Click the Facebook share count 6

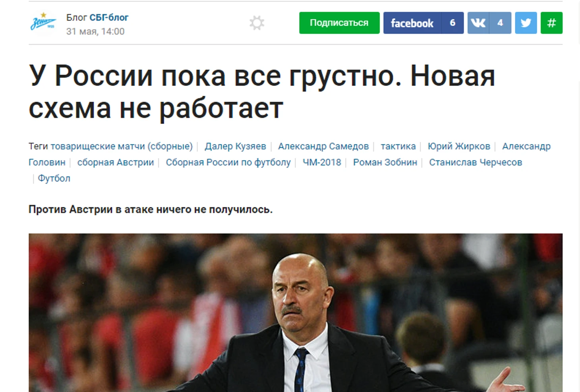point(452,23)
